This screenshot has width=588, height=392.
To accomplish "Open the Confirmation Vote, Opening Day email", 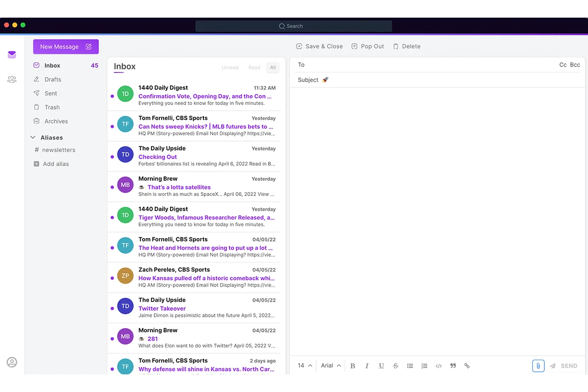I will (x=194, y=96).
